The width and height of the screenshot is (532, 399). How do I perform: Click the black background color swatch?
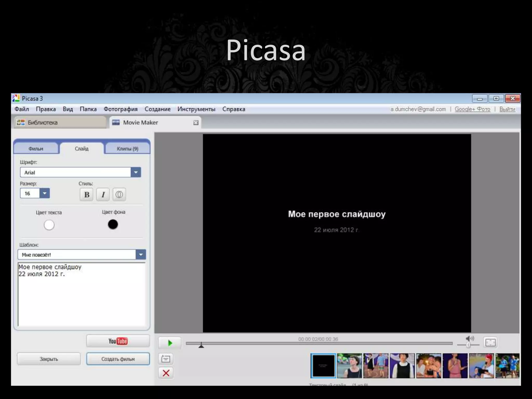coord(113,224)
